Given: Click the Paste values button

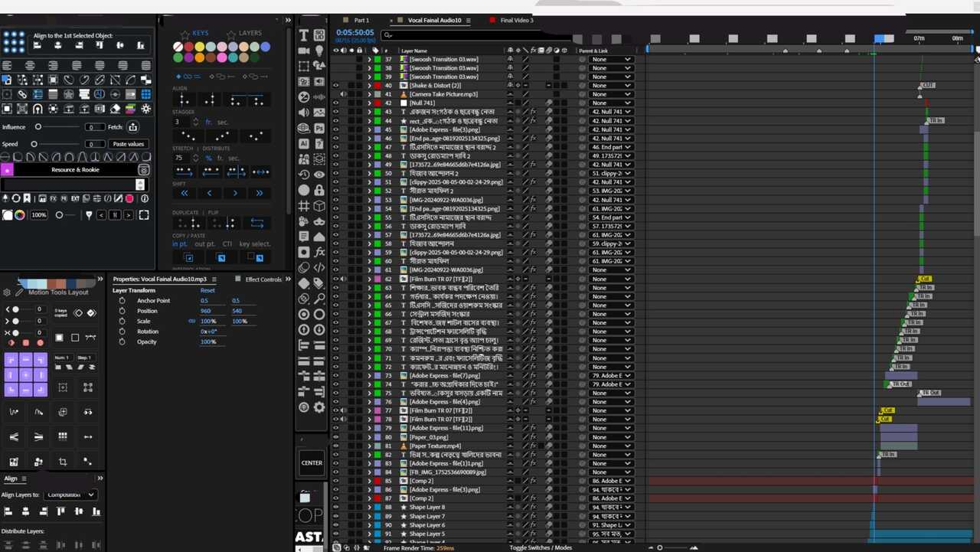Looking at the screenshot, I should [128, 144].
